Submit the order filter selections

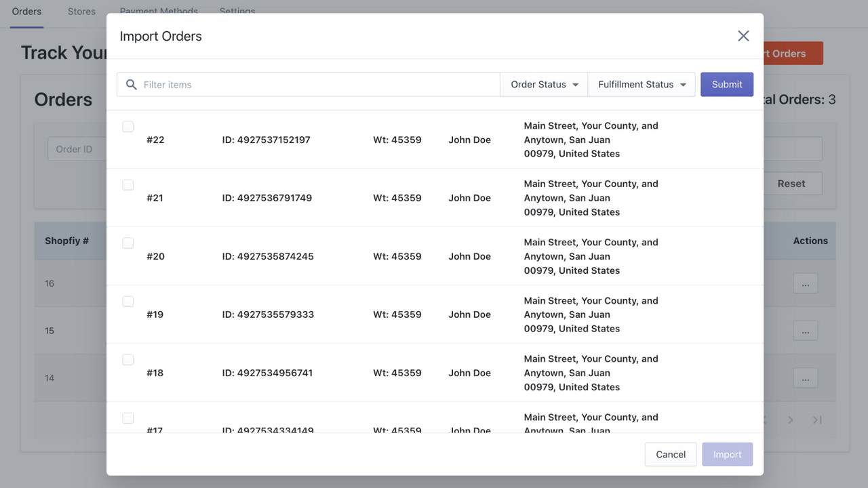pyautogui.click(x=726, y=84)
